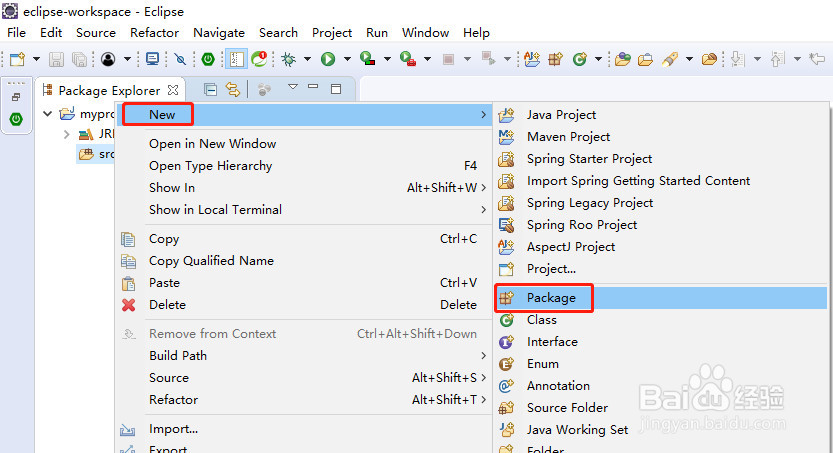The height and width of the screenshot is (453, 833).
Task: Open the Refactor menu in menu bar
Action: click(155, 33)
